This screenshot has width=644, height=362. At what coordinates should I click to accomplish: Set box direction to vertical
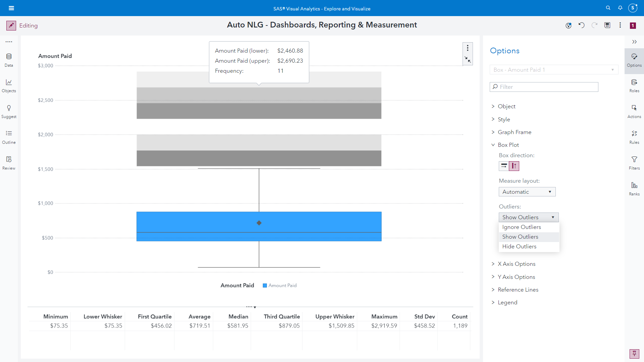tap(514, 166)
